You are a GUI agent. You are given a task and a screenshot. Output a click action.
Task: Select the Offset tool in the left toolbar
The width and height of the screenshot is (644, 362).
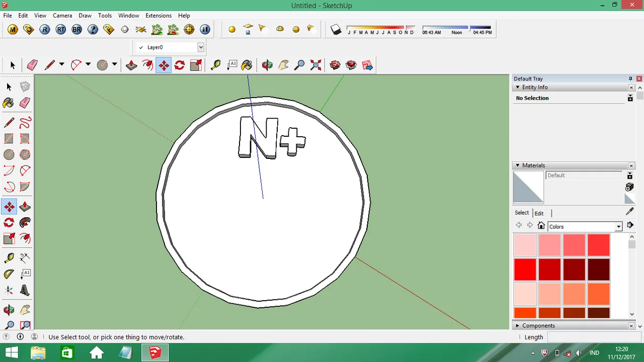(x=25, y=238)
